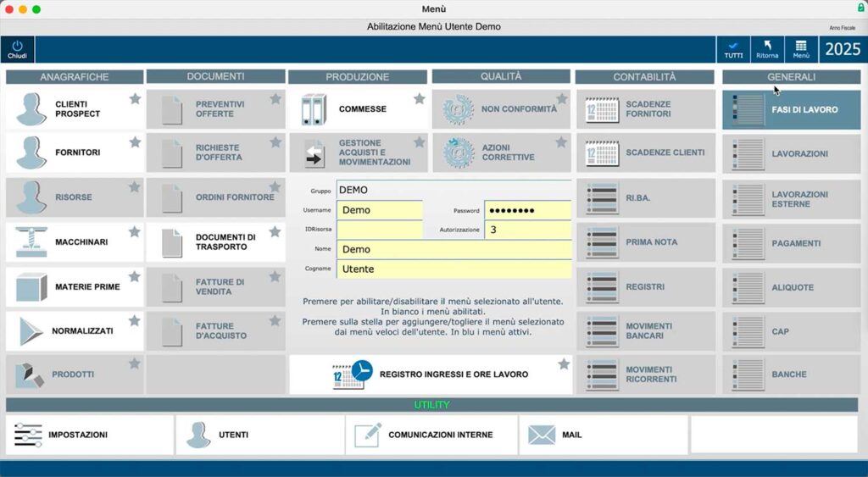Click the star on Preventivi Offerte tile
The height and width of the screenshot is (477, 868).
click(275, 99)
